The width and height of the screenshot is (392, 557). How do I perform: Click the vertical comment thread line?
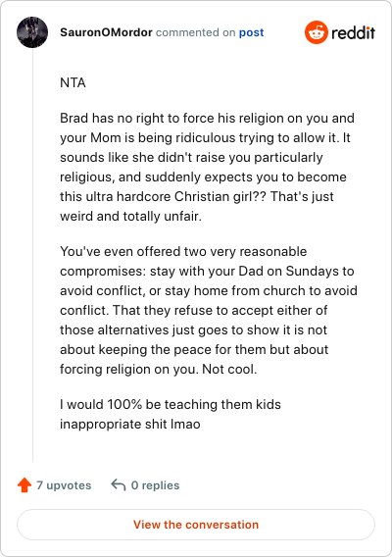click(32, 255)
